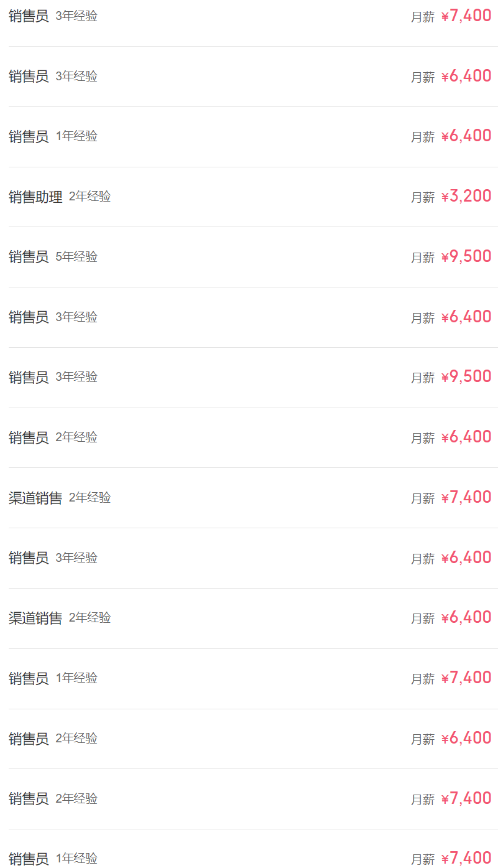Click ¥6,400 amount in 渠道销售 row

click(x=466, y=617)
